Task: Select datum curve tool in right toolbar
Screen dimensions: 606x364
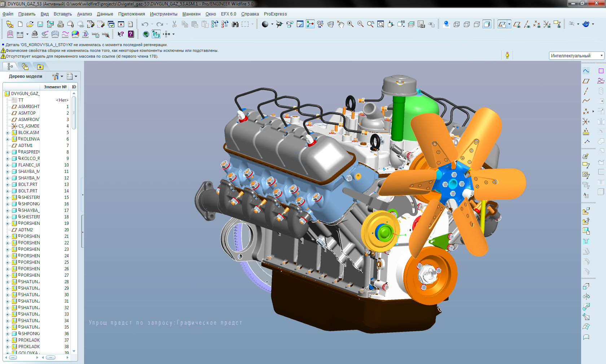Action: 586,101
